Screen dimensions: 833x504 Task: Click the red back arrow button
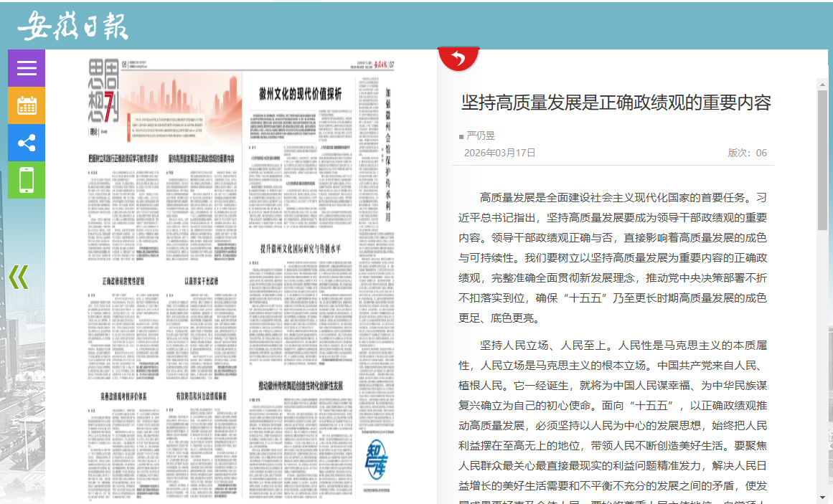click(458, 58)
